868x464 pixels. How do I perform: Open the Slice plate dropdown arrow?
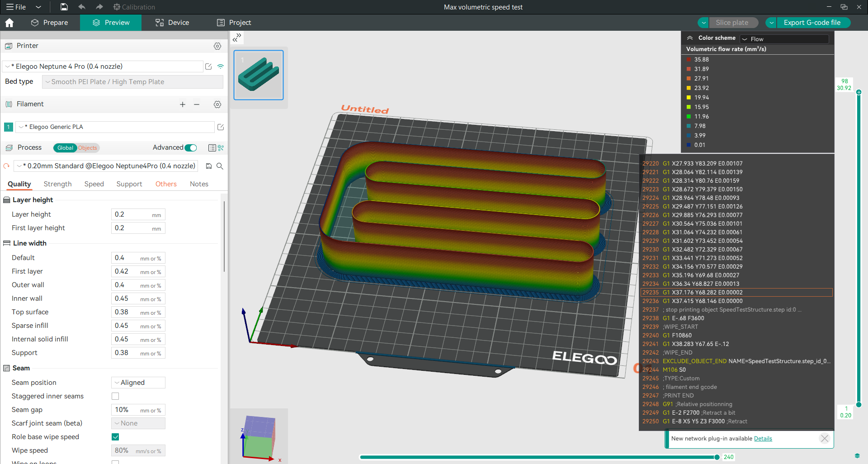tap(703, 23)
